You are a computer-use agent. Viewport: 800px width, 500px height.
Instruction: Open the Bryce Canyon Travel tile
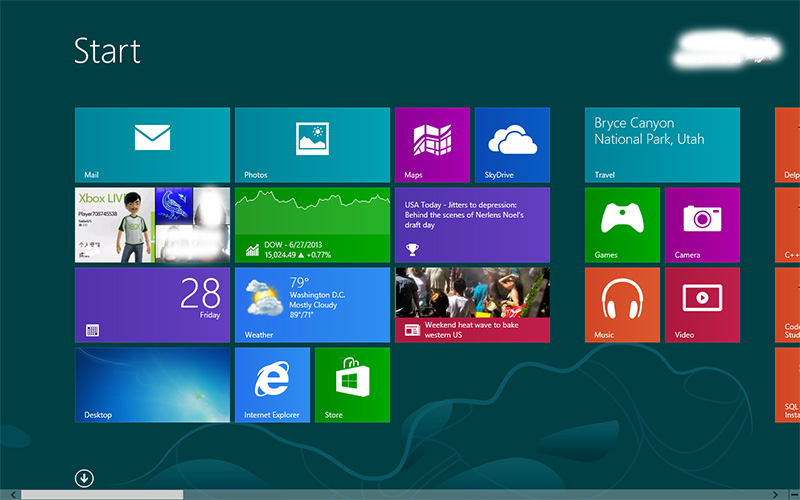pos(662,144)
